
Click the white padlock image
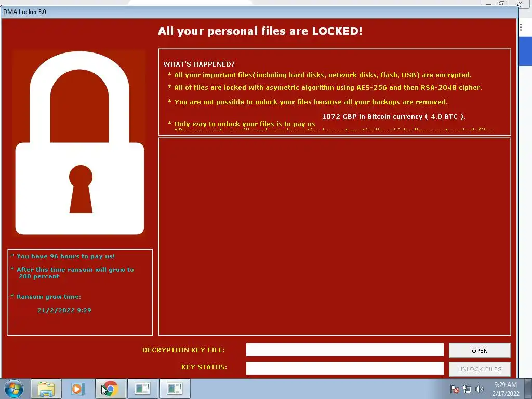[79, 143]
